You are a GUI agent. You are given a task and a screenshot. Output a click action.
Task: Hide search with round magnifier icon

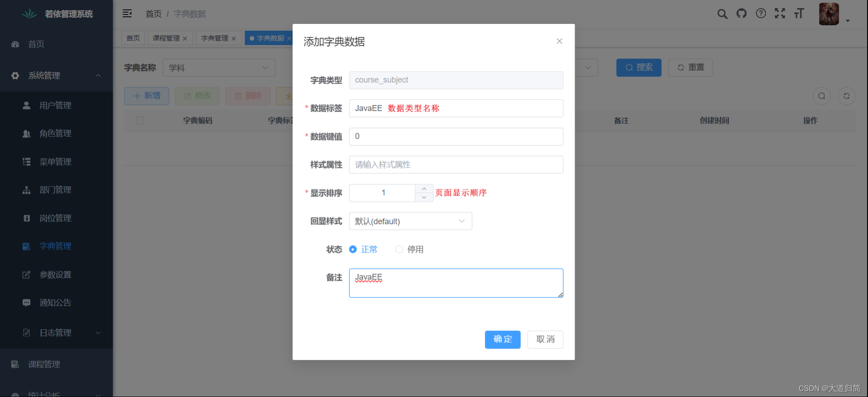[x=822, y=96]
